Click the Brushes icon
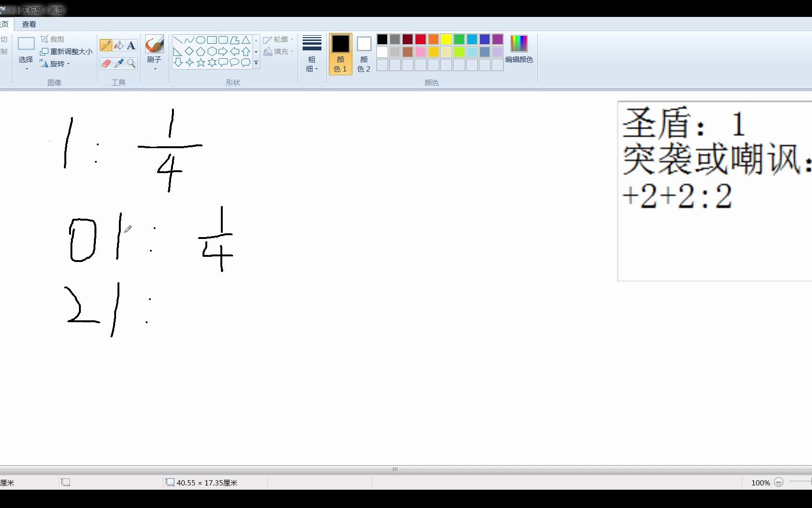Screen dimensions: 812x508 coord(154,44)
